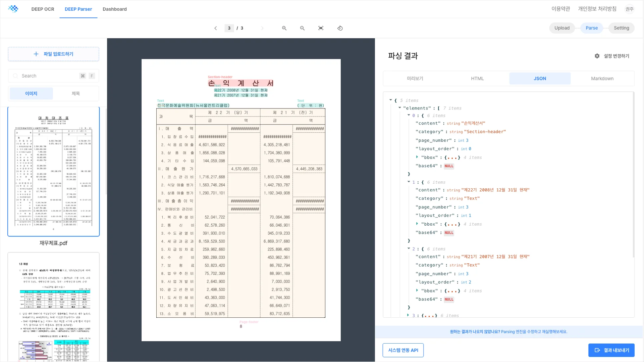This screenshot has width=644, height=362.
Task: Expand the bbox field of element 0
Action: coord(417,157)
